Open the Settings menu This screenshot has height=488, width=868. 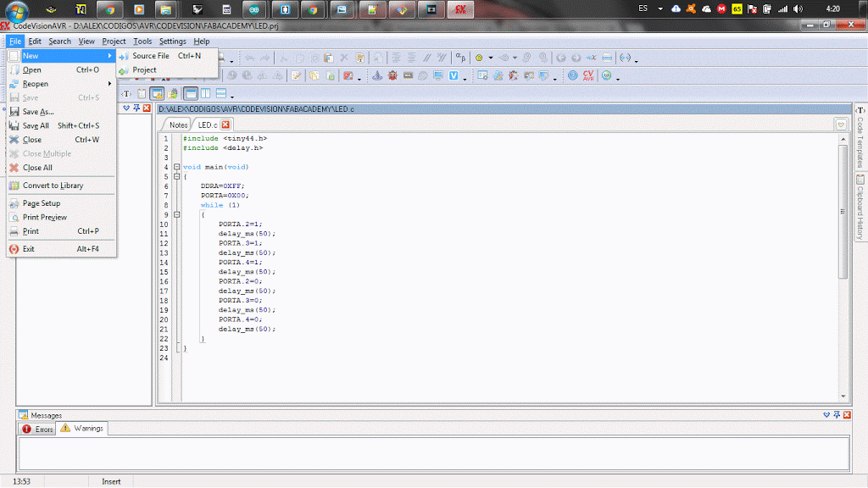coord(173,41)
